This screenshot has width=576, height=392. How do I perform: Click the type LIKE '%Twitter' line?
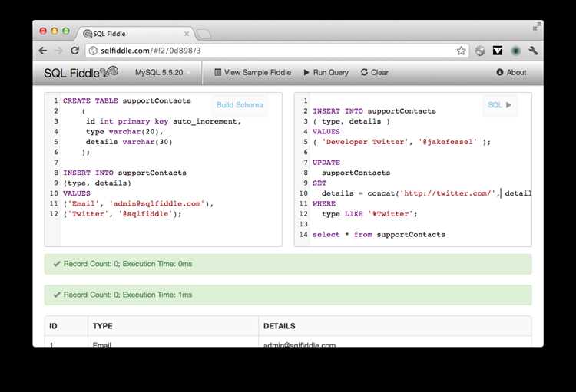click(369, 213)
